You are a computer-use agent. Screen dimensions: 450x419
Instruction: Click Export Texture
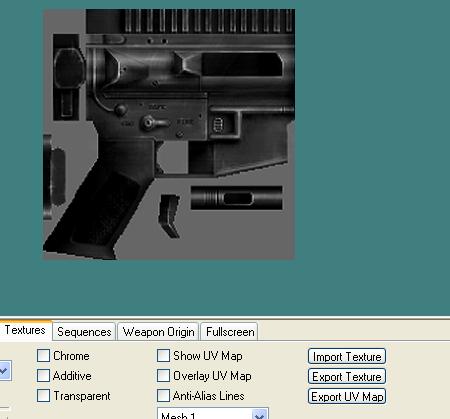(x=347, y=376)
